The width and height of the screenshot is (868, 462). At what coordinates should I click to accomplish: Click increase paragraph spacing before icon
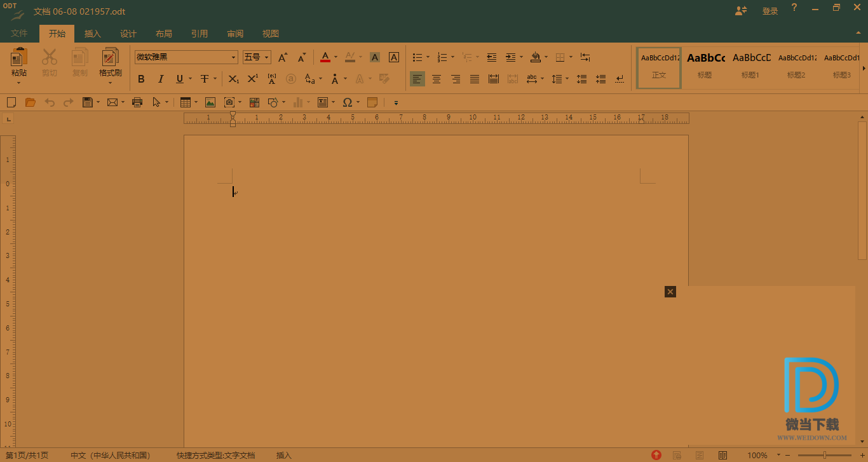(x=581, y=79)
